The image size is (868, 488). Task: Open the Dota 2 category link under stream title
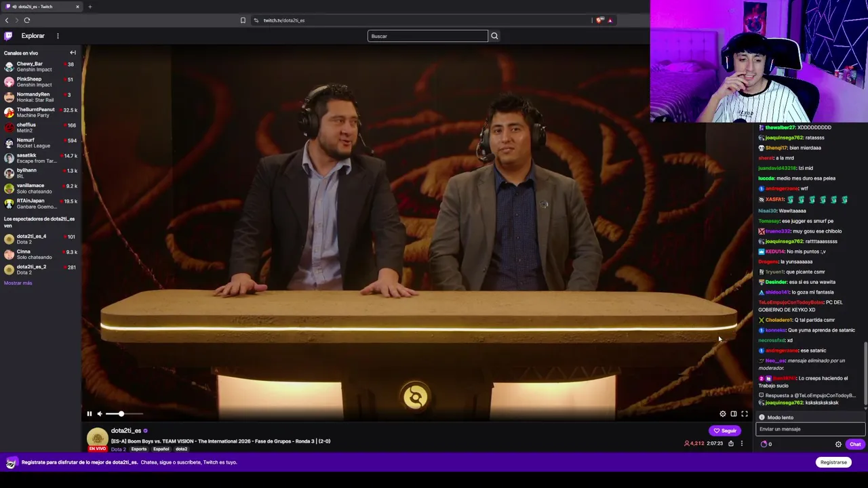(119, 449)
